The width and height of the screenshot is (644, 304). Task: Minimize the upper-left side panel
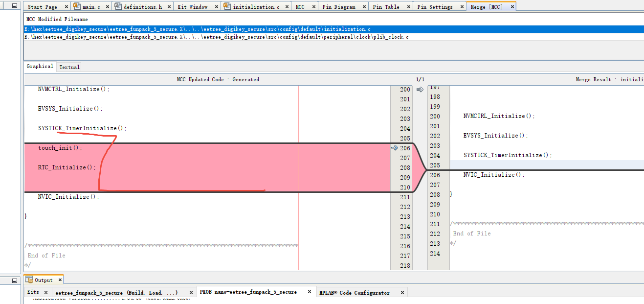[15, 6]
